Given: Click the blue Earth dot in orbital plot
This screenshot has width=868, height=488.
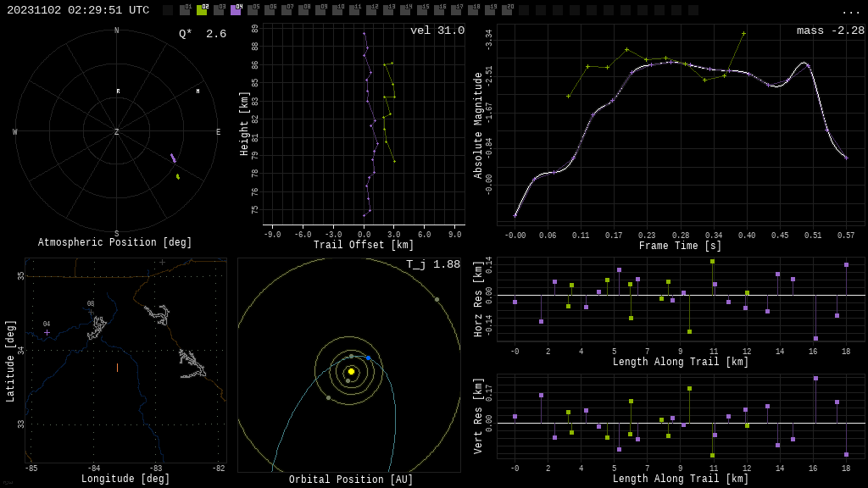Looking at the screenshot, I should click(x=368, y=358).
